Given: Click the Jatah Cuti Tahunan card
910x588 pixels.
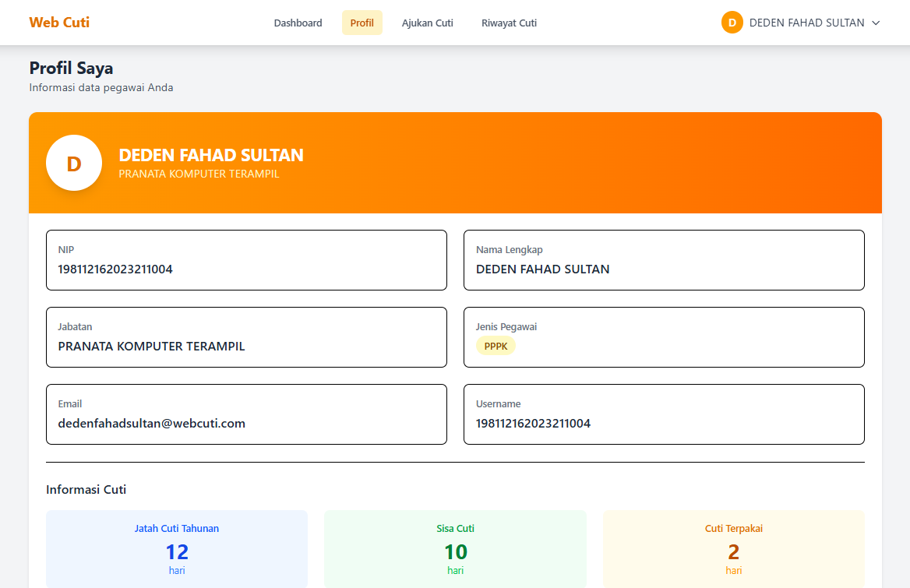Looking at the screenshot, I should point(177,549).
